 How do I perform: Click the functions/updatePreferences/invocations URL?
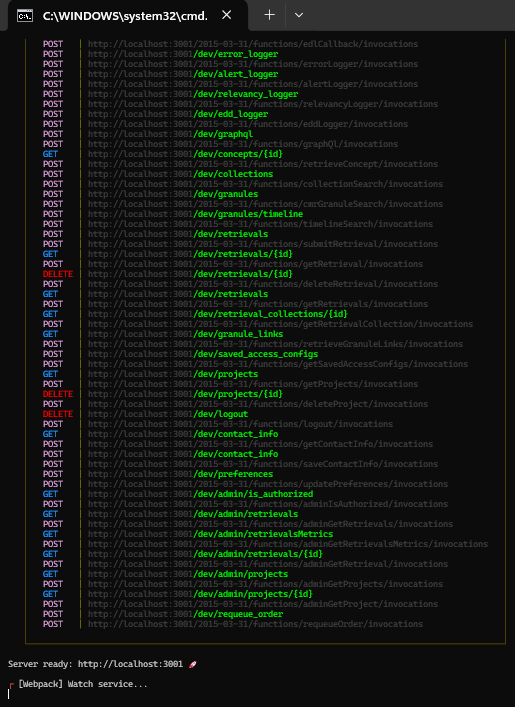(268, 484)
